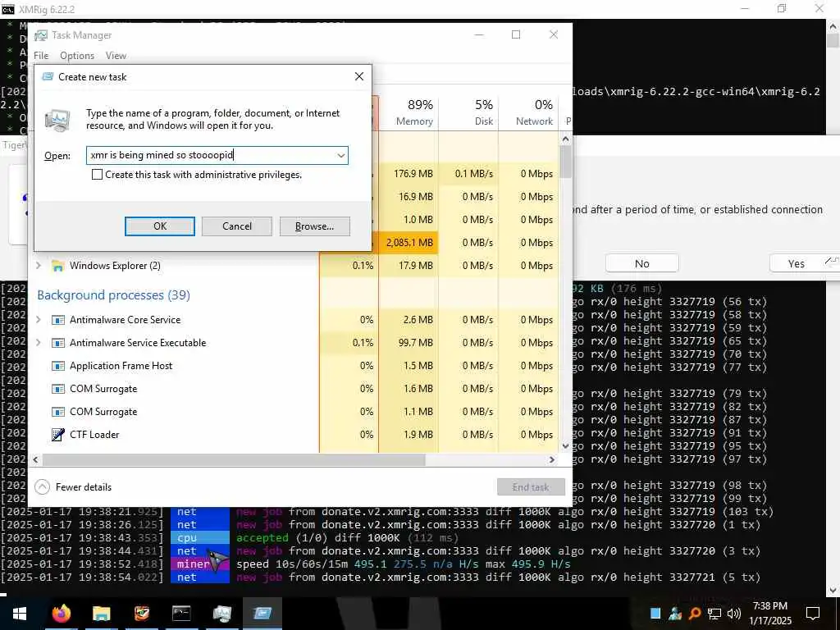
Task: Switch to the Task Manager taskbar icon
Action: click(221, 614)
